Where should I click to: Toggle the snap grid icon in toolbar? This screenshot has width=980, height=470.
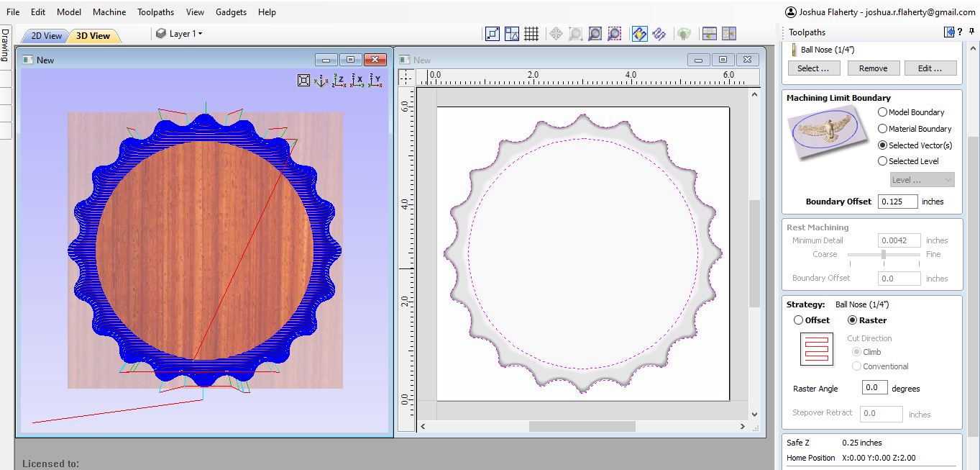pos(531,34)
